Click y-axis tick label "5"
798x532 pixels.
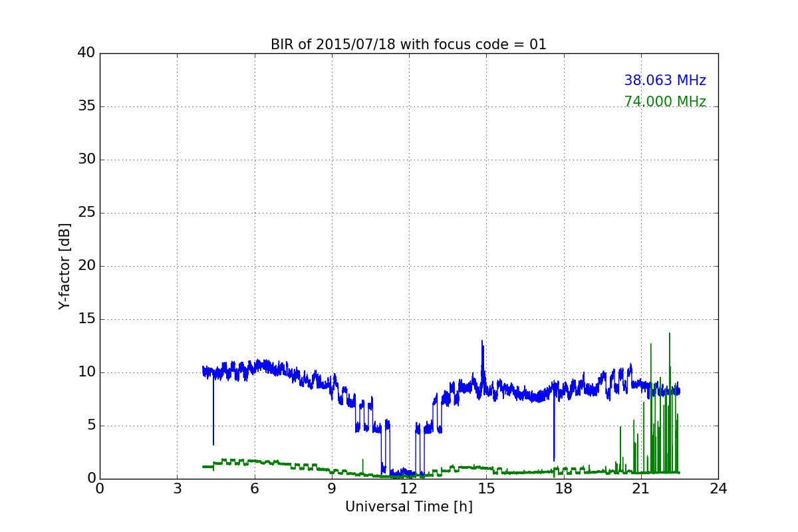coord(90,426)
